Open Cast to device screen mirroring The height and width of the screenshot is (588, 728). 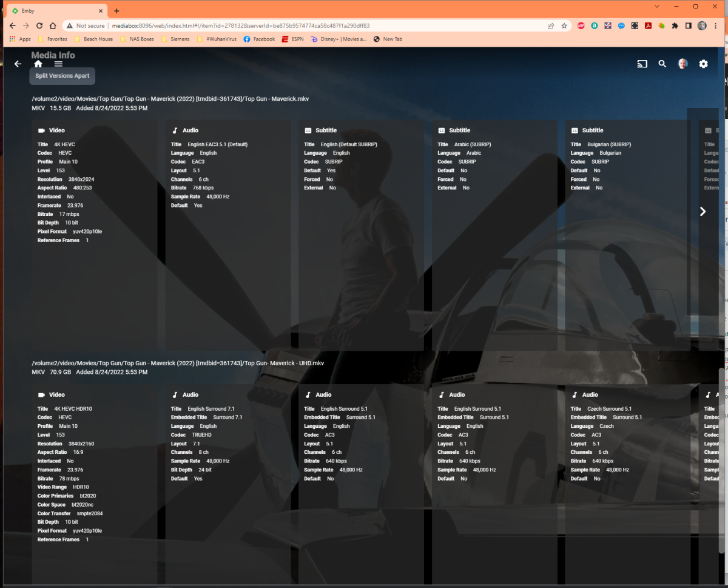coord(642,64)
